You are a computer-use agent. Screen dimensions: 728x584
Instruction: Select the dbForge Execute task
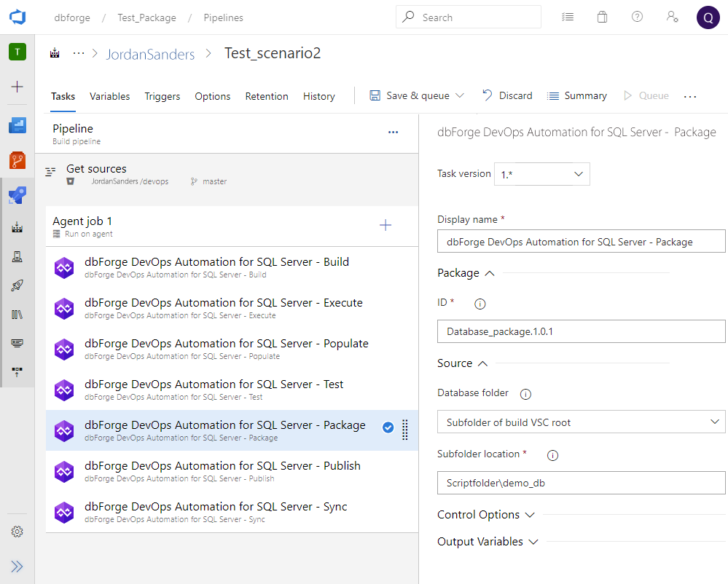(232, 308)
